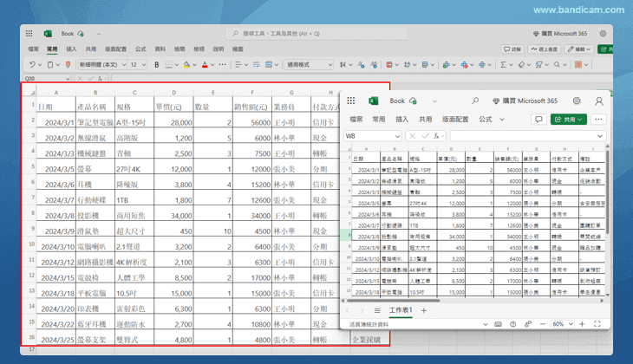Screen dimensions: 633x364
Task: Expand more ribbon tabs chevron in front window
Action: tap(502, 120)
